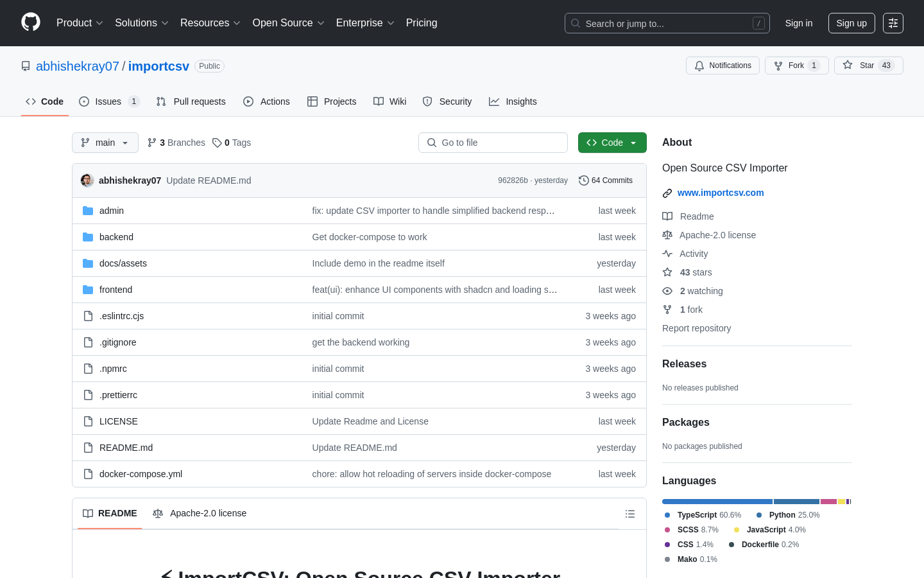The image size is (924, 578).
Task: Open the Packages section heading link
Action: click(x=686, y=422)
